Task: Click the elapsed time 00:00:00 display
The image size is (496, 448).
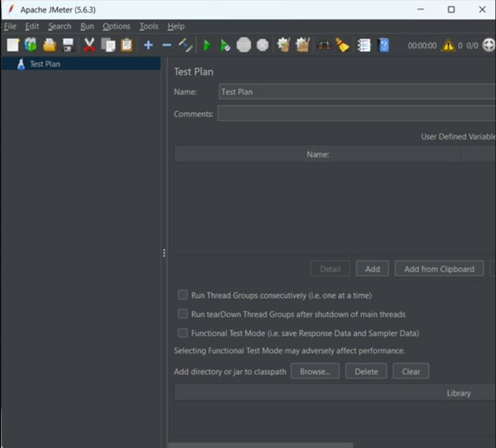Action: 422,46
